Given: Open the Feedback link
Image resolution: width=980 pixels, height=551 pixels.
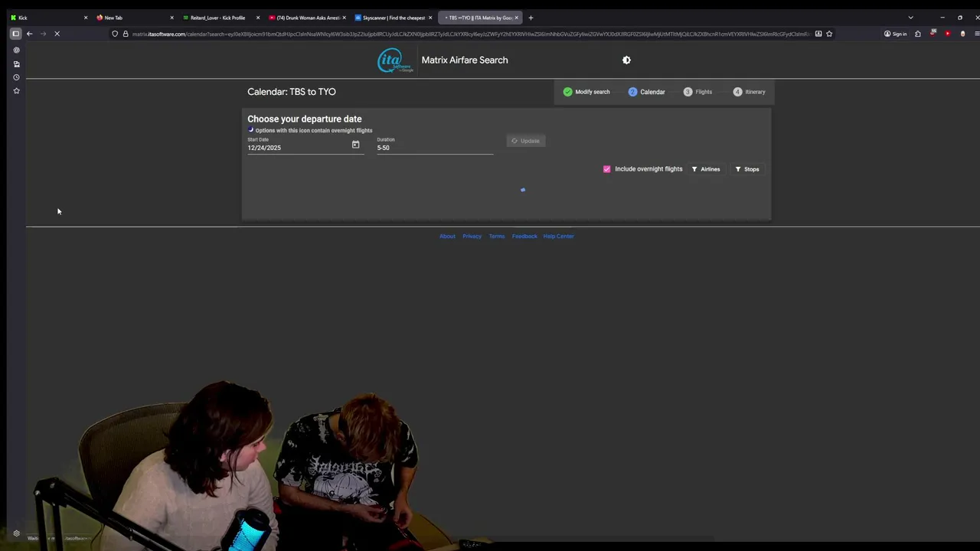Looking at the screenshot, I should click(524, 236).
